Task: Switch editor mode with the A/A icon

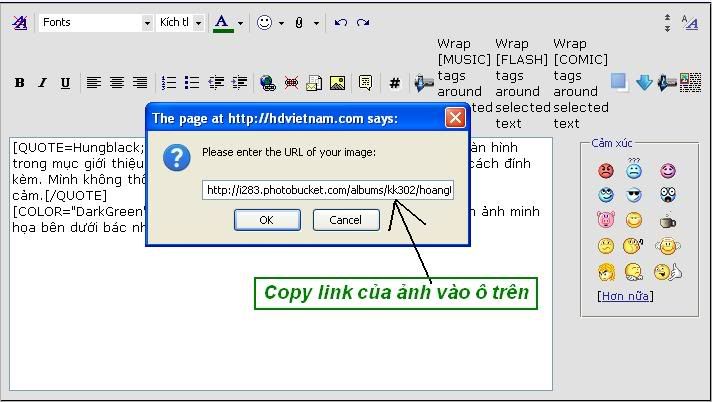Action: [x=690, y=22]
